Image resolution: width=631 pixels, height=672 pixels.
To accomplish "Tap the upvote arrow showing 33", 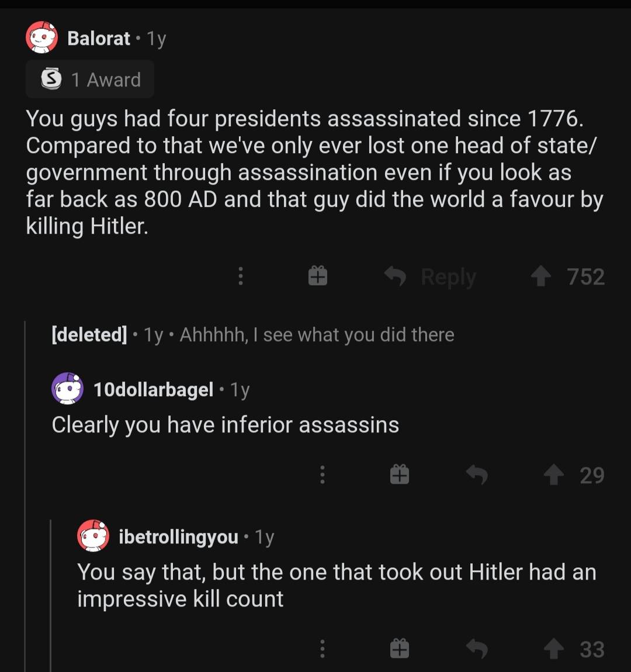I will (553, 649).
